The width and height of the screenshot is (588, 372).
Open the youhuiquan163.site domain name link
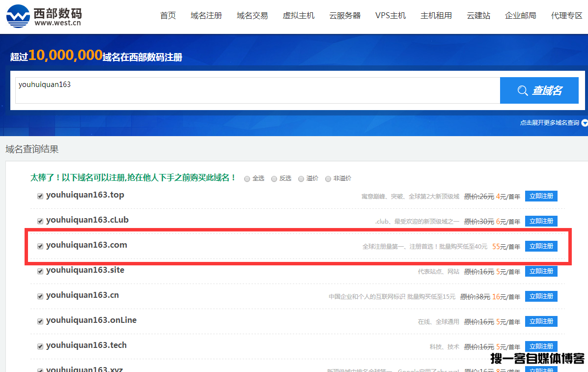85,270
